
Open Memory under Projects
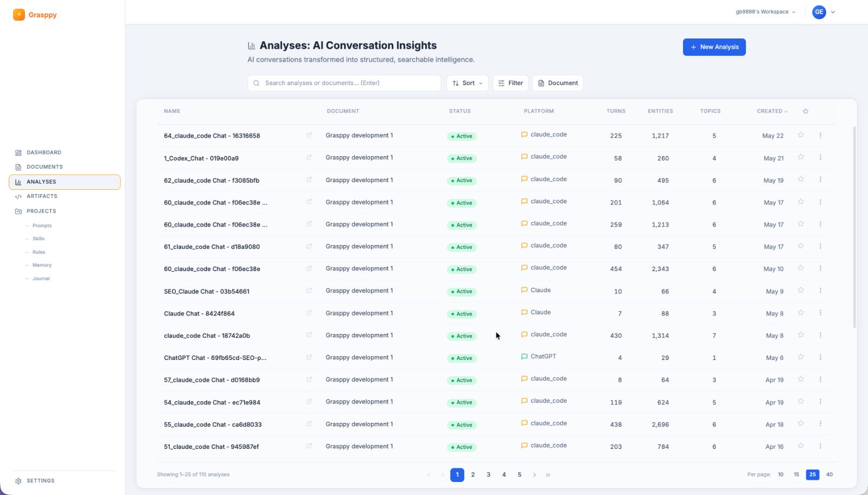click(x=42, y=265)
